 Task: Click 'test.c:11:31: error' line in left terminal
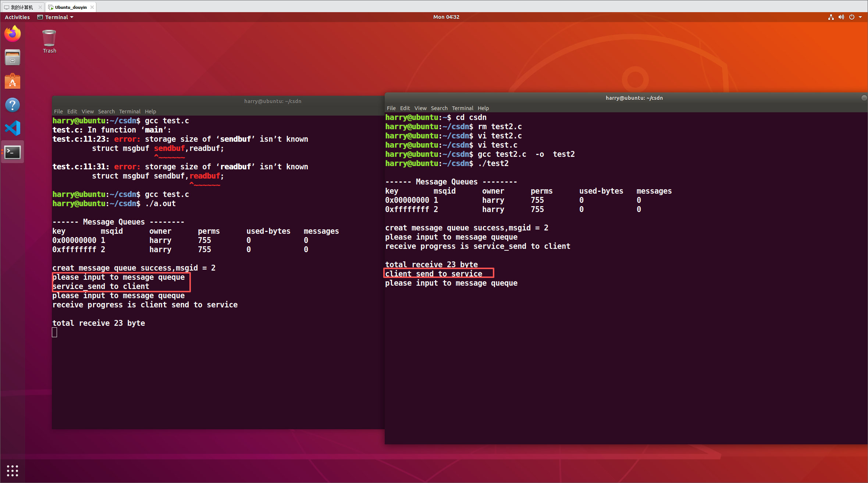[180, 167]
